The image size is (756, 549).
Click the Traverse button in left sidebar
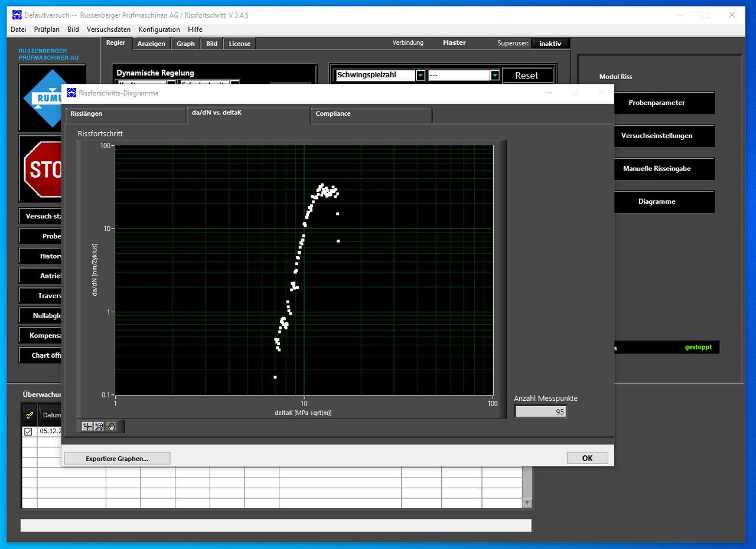(x=40, y=296)
